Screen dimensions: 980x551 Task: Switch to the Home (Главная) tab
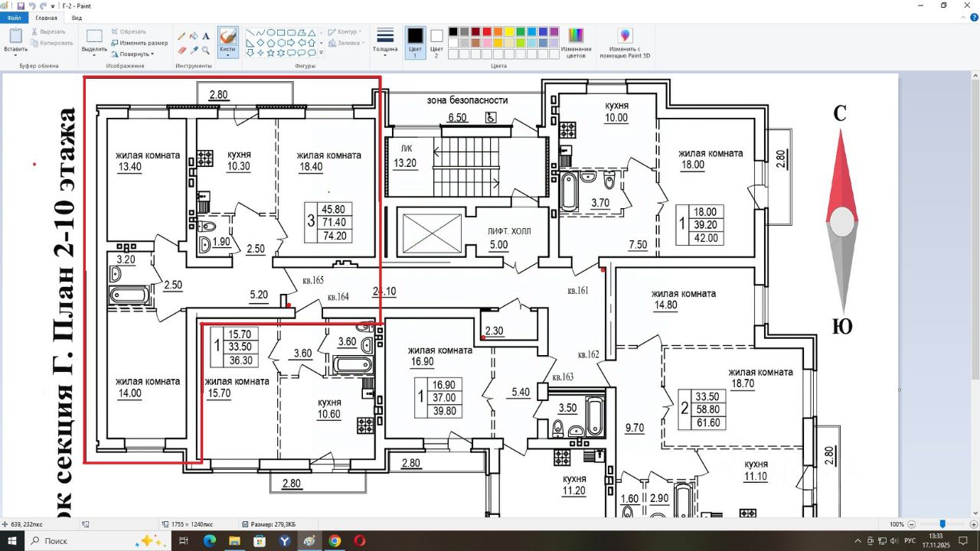(46, 17)
